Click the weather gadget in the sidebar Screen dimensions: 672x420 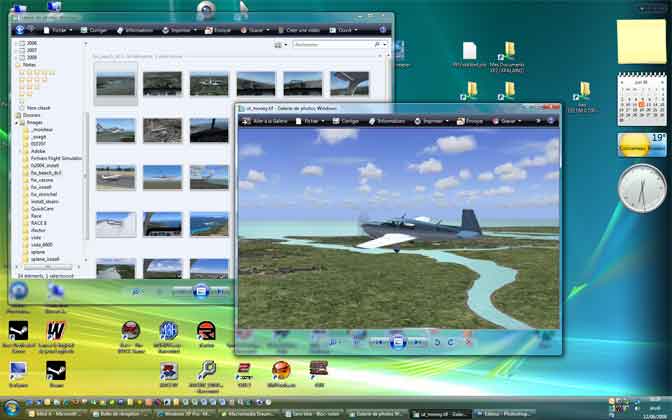pyautogui.click(x=641, y=145)
